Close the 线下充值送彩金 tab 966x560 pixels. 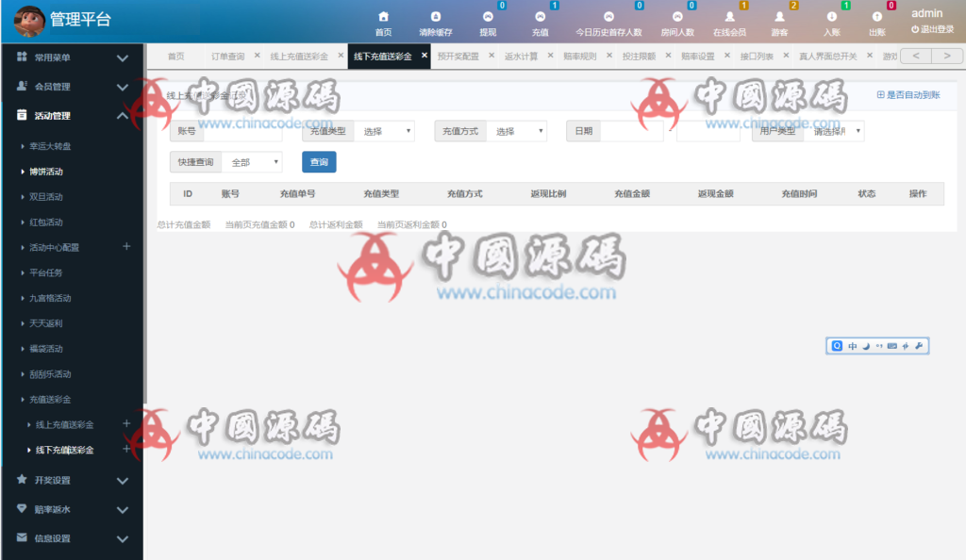(x=425, y=56)
